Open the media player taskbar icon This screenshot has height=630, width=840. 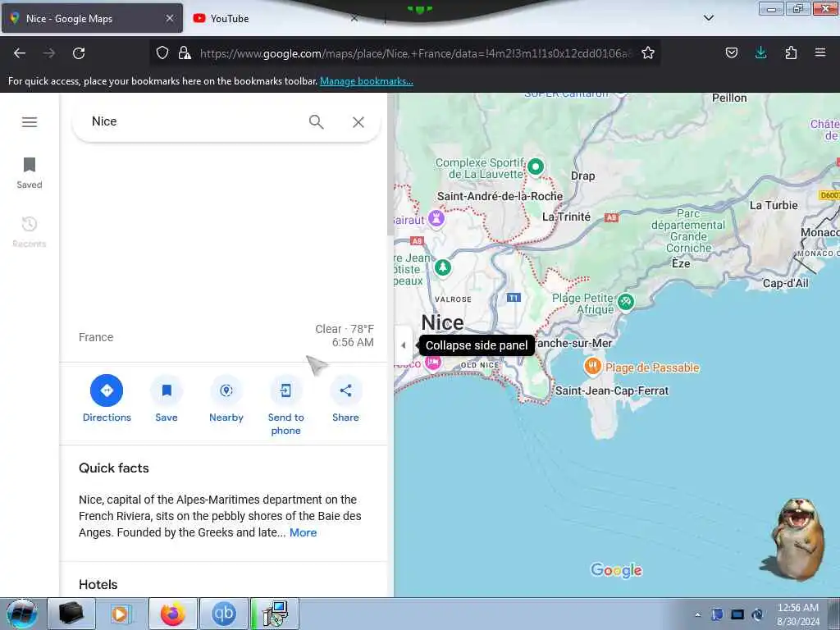[x=121, y=614]
